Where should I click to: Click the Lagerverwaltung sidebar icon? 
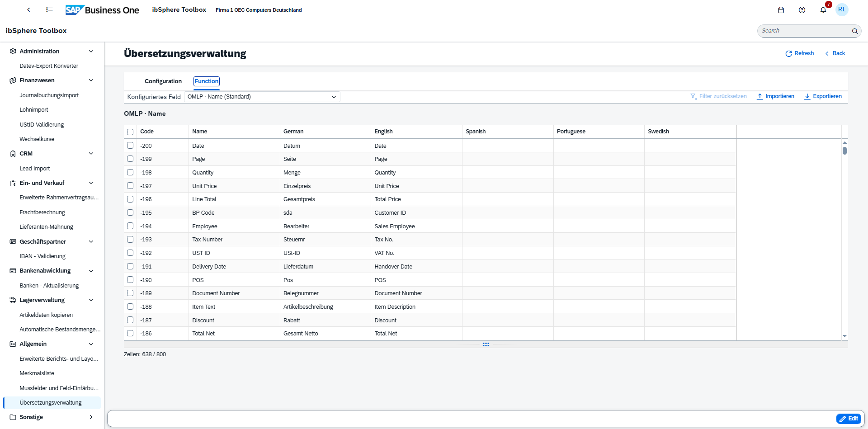(13, 300)
